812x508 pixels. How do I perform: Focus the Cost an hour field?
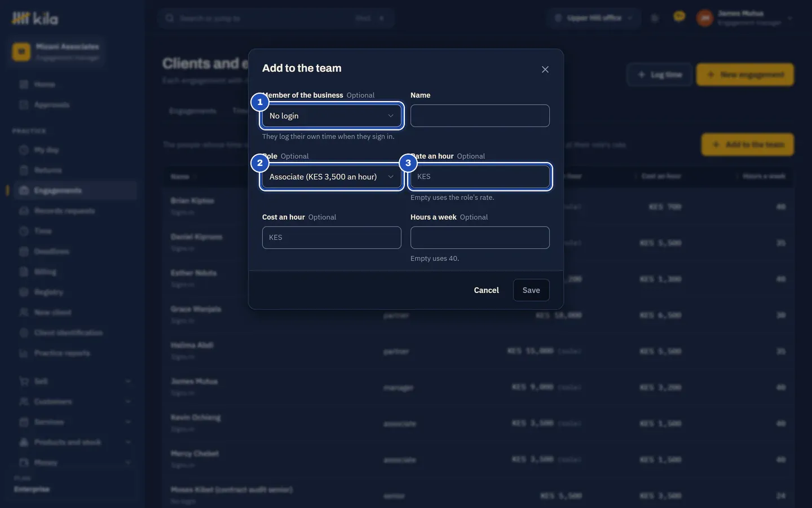pos(332,238)
